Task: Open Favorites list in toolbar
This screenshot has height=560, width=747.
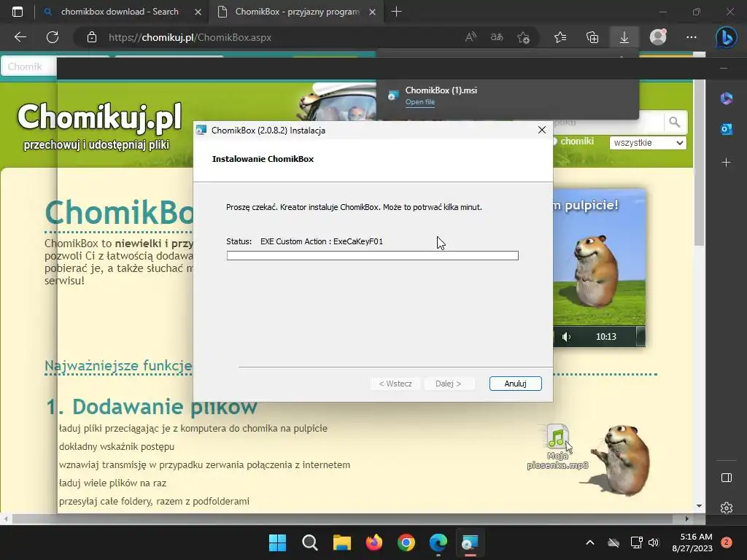Action: coord(560,37)
